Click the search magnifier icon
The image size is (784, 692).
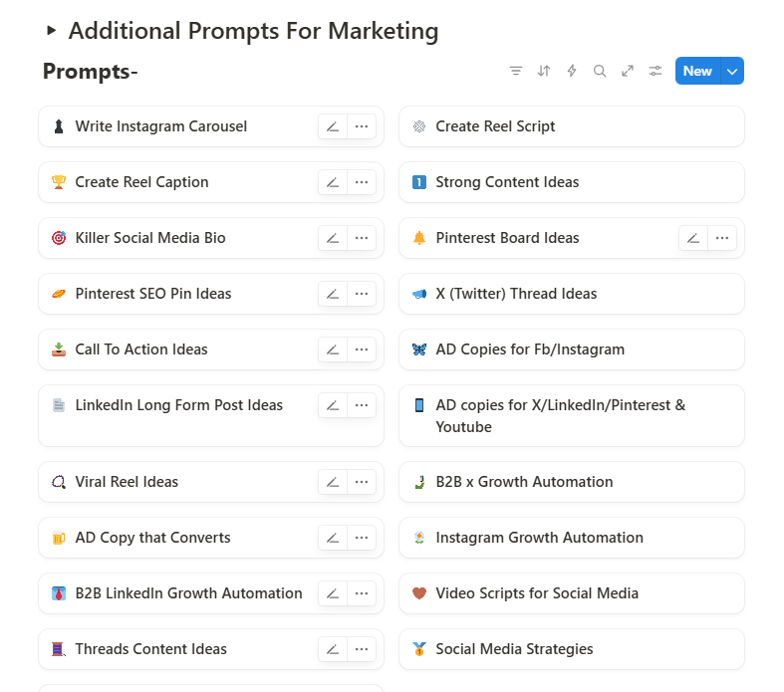coord(600,71)
